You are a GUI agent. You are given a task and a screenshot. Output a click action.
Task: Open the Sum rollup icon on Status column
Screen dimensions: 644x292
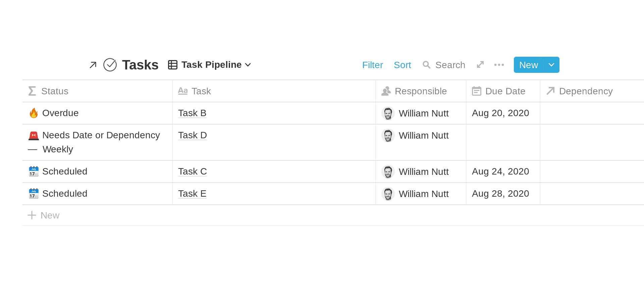tap(32, 91)
